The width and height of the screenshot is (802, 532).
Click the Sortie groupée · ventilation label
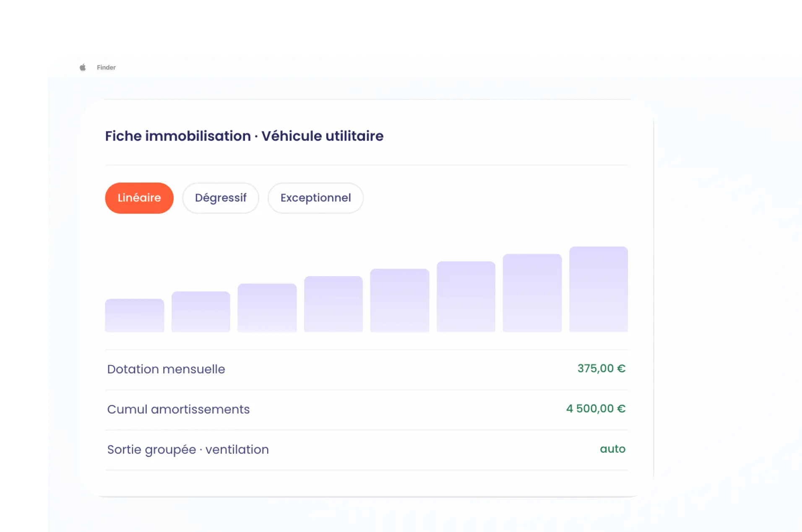coord(188,450)
